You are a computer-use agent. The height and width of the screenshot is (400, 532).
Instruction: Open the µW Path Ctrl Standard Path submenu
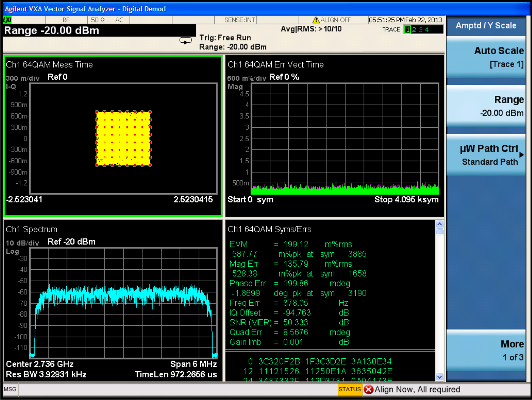coord(486,155)
